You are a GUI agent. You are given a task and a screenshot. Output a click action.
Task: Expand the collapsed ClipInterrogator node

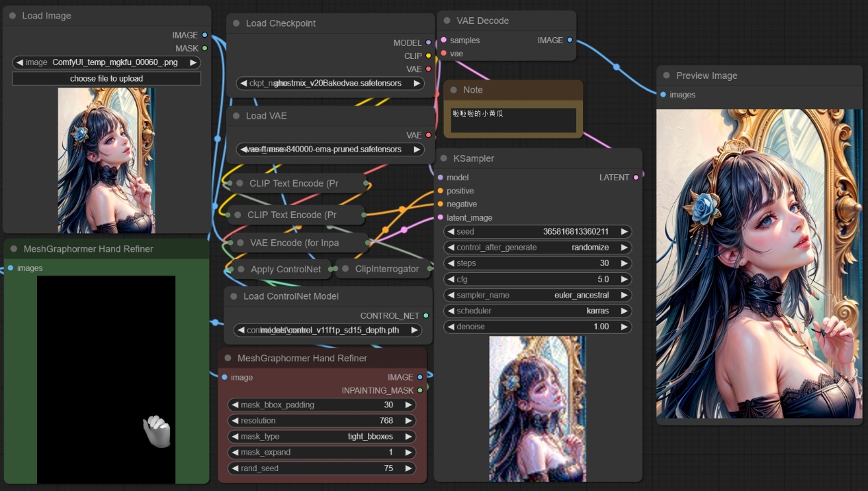[345, 270]
